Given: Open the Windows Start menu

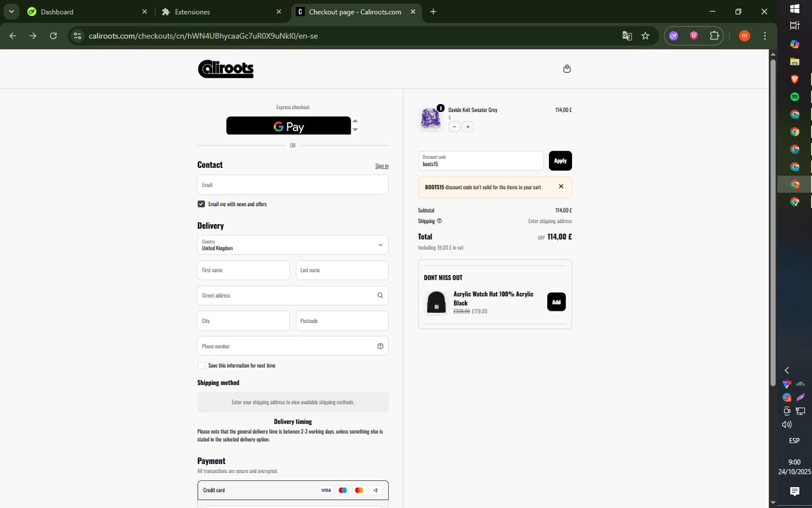Looking at the screenshot, I should [795, 9].
